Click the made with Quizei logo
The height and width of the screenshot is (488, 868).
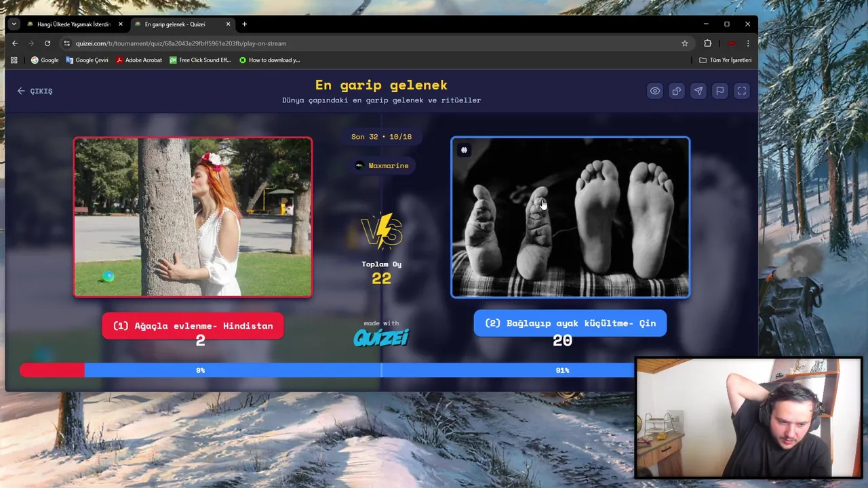(381, 333)
